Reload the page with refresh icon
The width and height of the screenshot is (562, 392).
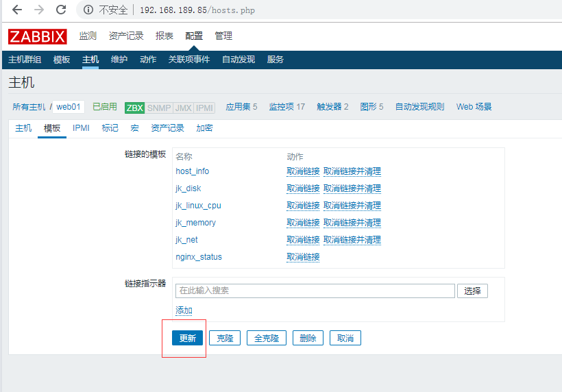point(61,10)
